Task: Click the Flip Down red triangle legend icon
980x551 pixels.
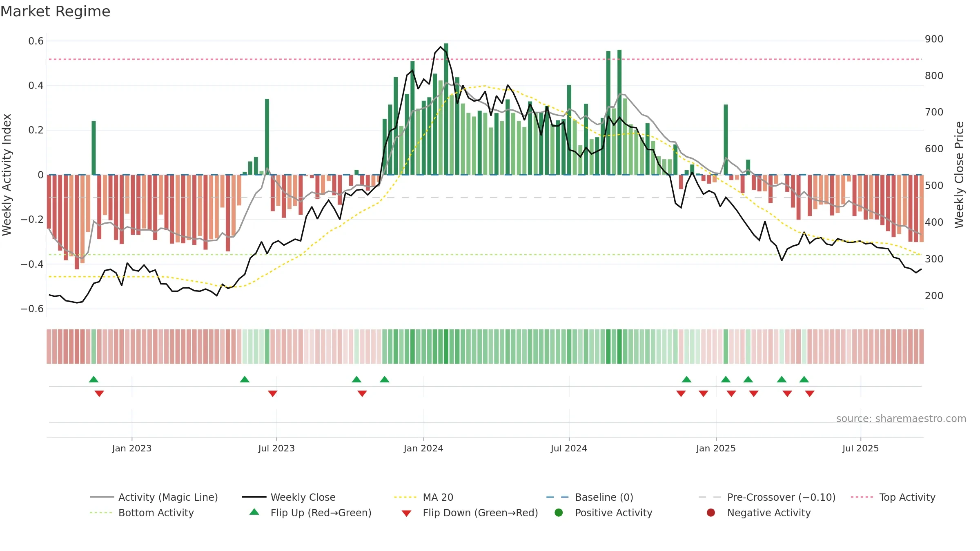Action: [406, 513]
